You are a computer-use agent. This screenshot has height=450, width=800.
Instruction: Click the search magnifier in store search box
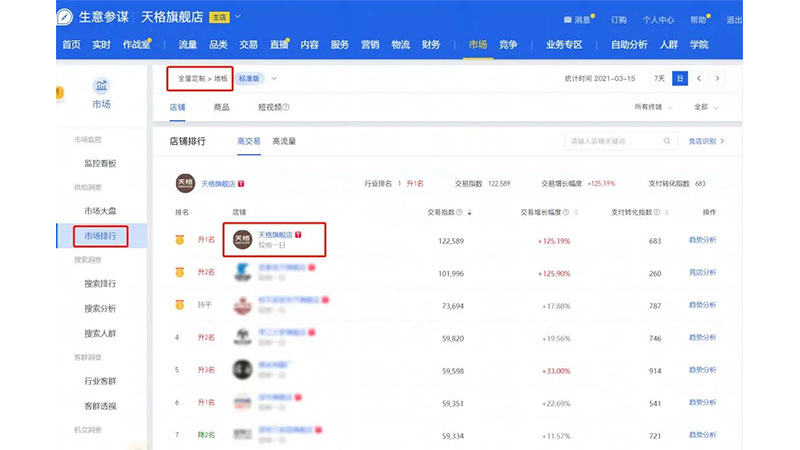[667, 142]
